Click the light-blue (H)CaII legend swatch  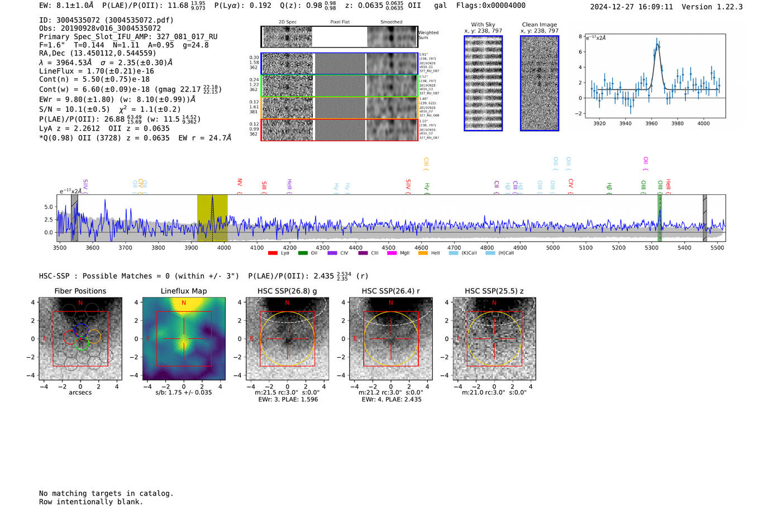point(490,253)
